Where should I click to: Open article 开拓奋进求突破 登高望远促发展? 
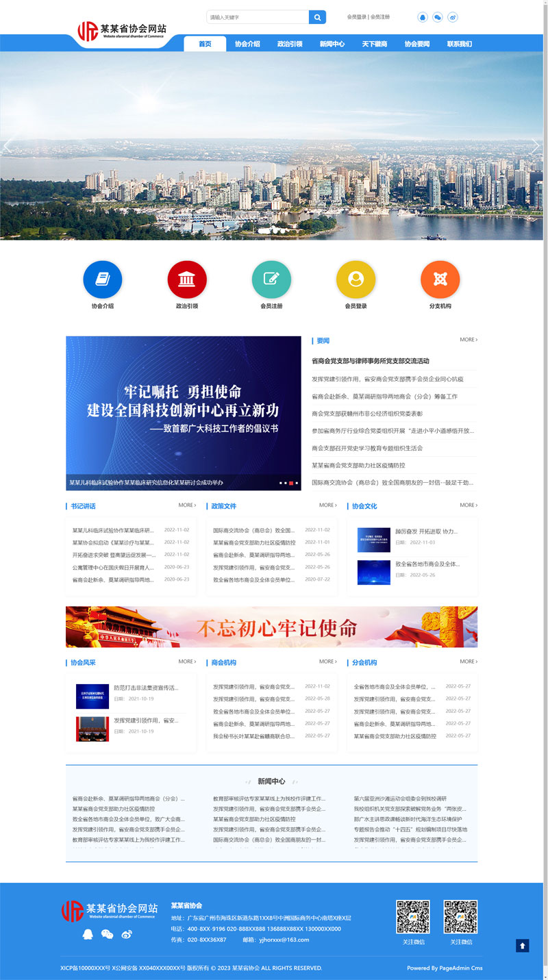coord(114,555)
